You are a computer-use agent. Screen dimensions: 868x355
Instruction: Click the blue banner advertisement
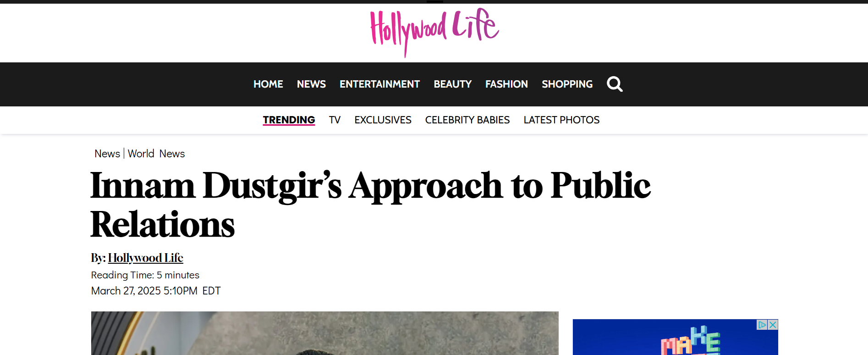(675, 337)
